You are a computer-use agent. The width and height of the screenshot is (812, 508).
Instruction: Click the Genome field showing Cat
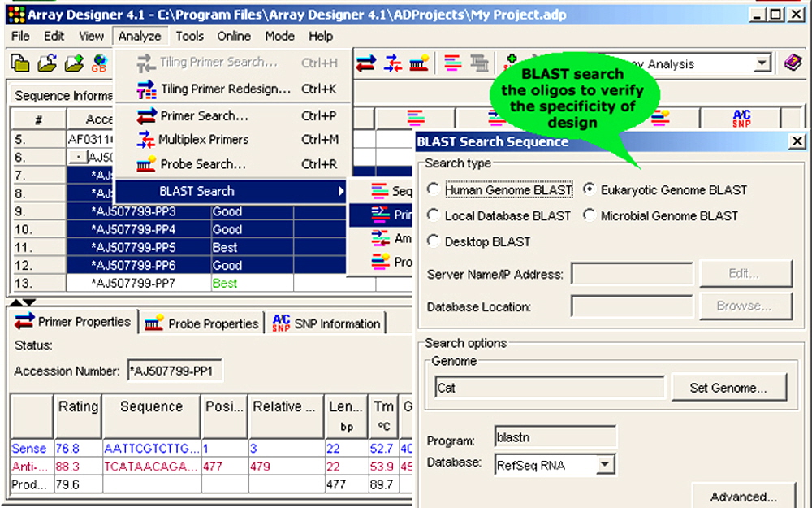coord(550,388)
